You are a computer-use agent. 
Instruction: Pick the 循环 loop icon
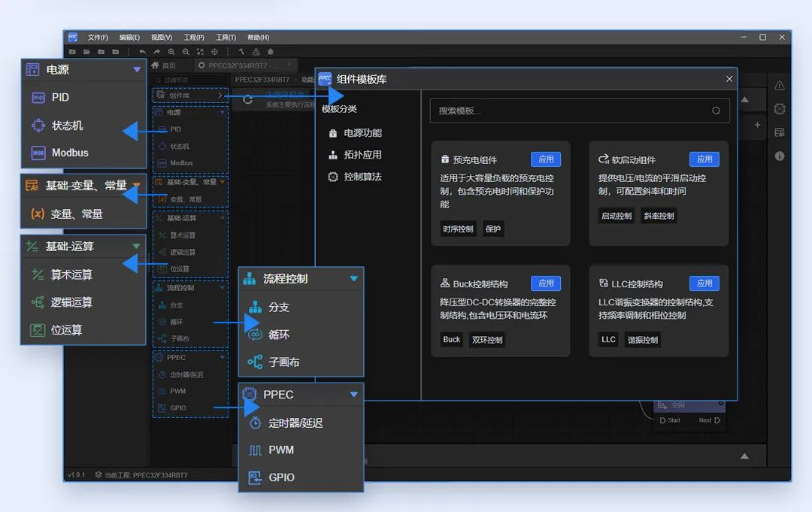(x=255, y=335)
